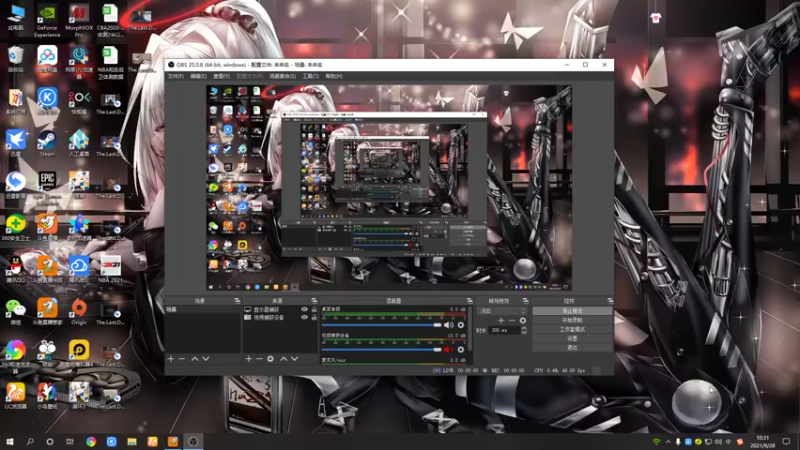Open Origin desktop shortcut

tap(79, 312)
